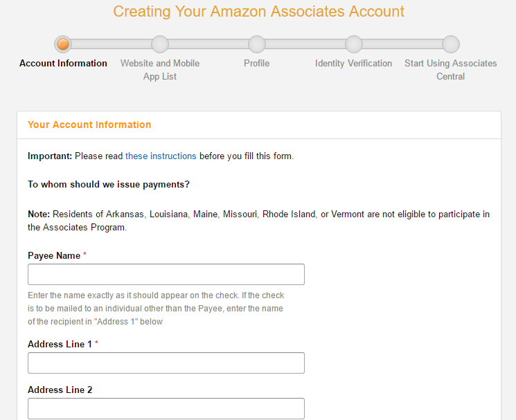Jump to the Identity Verification step label

click(x=354, y=63)
